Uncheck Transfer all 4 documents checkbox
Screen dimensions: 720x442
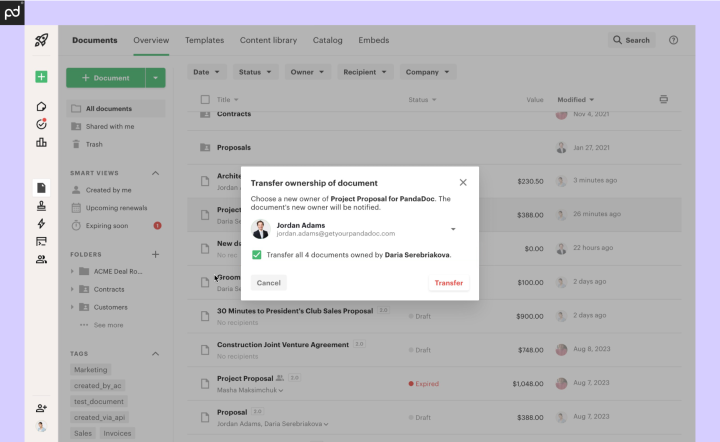coord(257,255)
